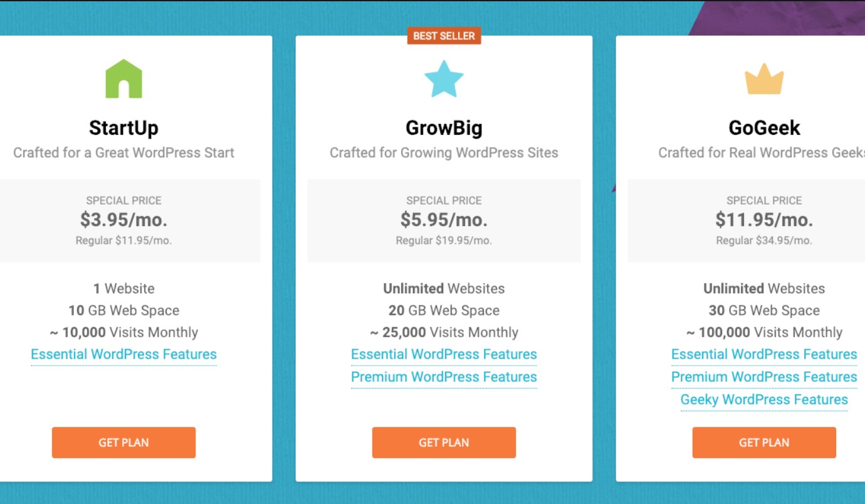
Task: Get the StartUp plan
Action: click(x=123, y=443)
